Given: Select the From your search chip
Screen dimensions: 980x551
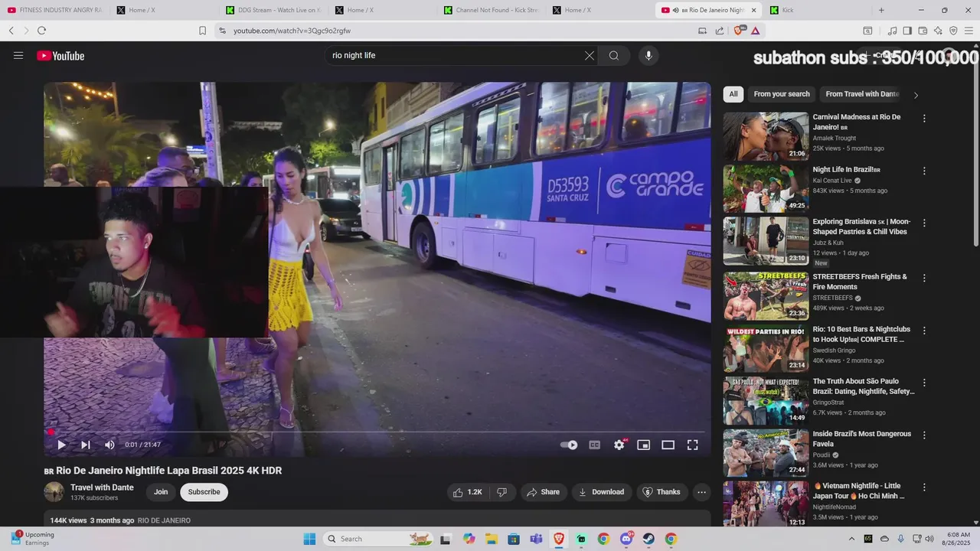Looking at the screenshot, I should click(x=782, y=94).
